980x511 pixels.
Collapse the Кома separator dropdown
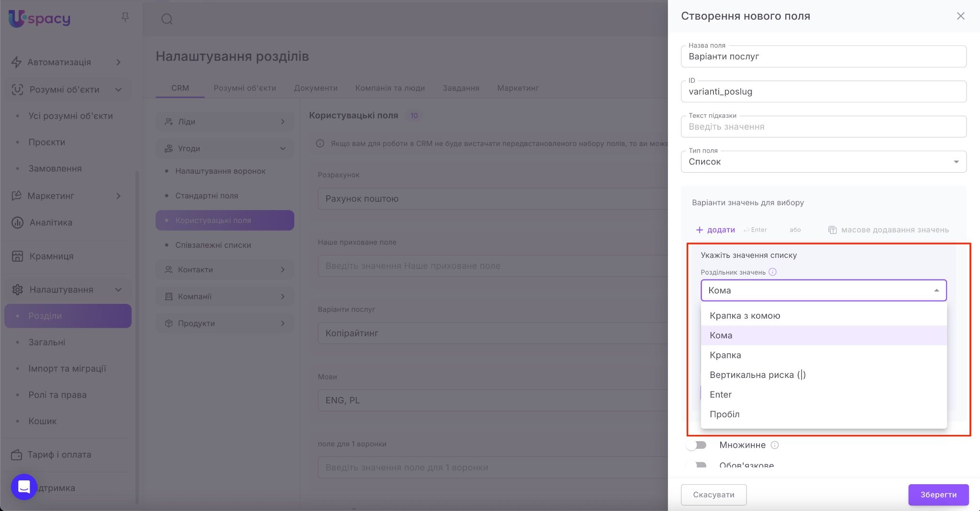(936, 290)
